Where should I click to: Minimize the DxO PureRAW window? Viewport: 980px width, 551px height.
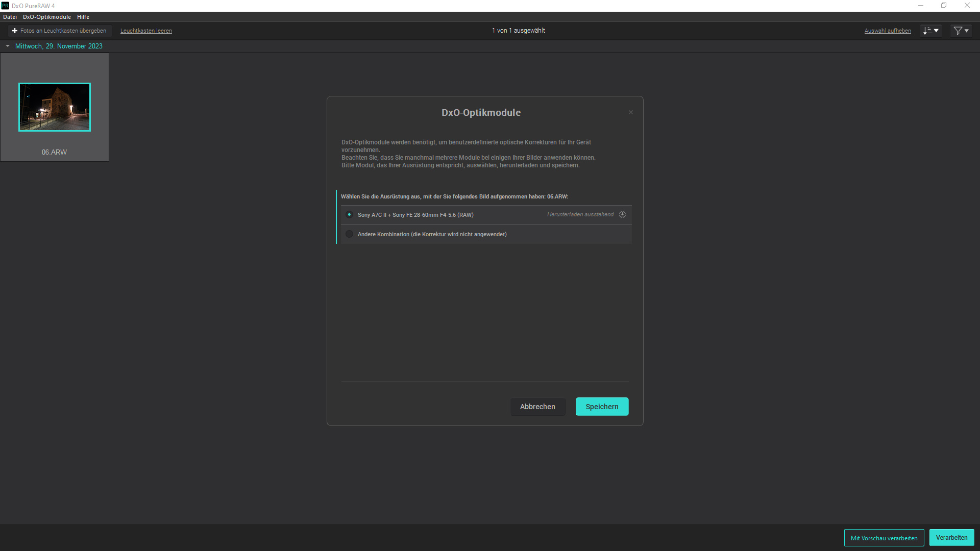(921, 6)
